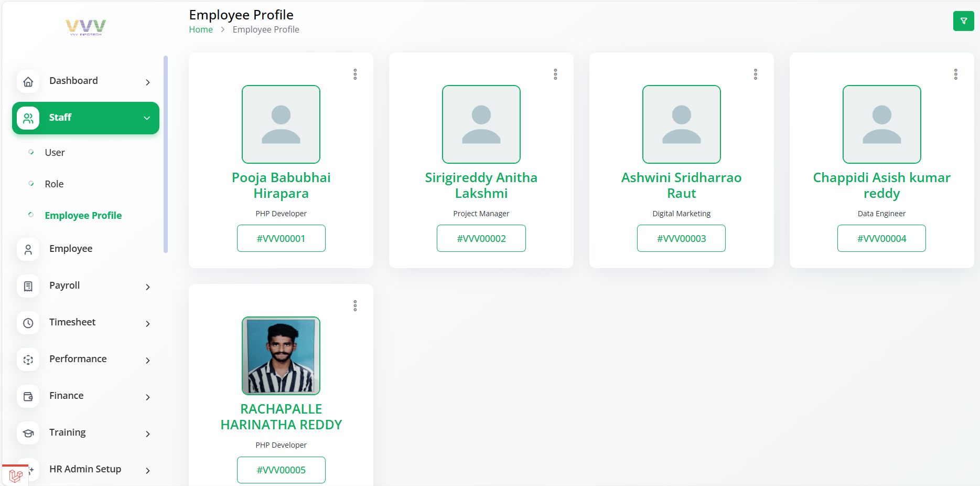Click the green filter icon button

[x=963, y=21]
